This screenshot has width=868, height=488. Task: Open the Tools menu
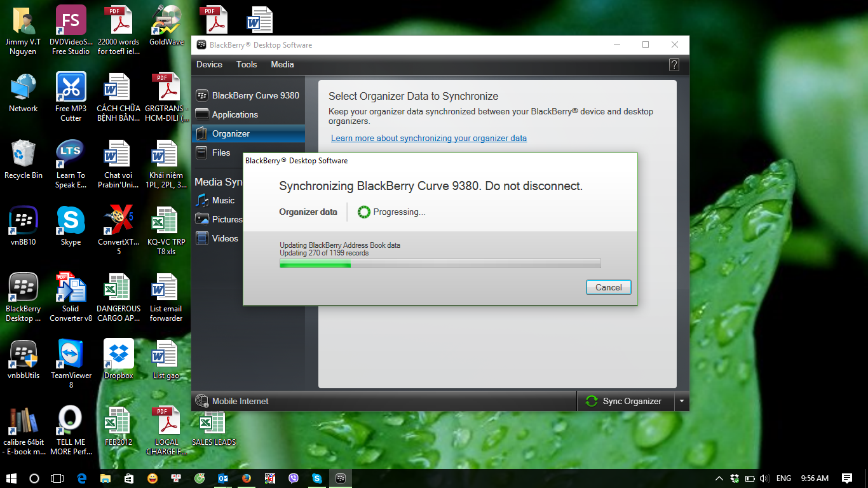tap(247, 64)
